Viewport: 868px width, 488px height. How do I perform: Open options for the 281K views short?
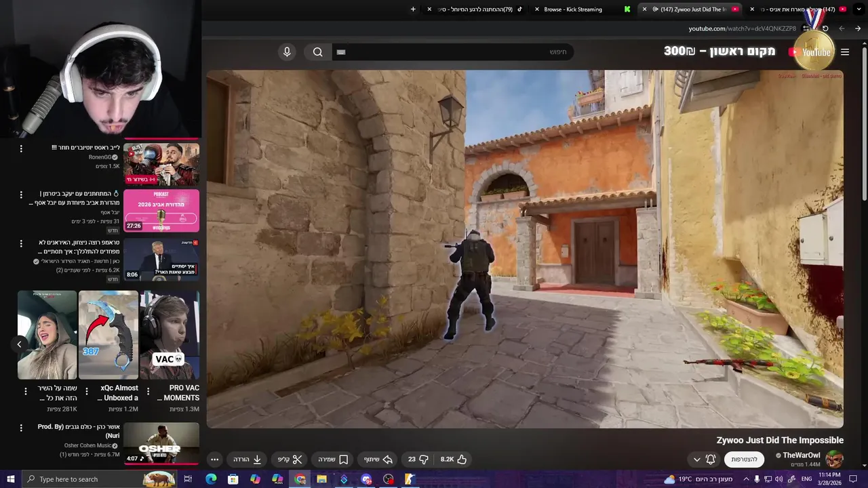[26, 391]
